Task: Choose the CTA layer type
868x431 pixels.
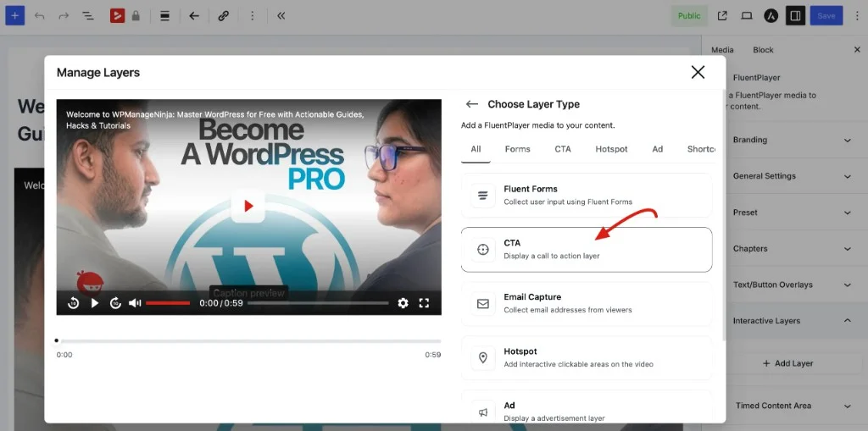Action: pos(587,250)
